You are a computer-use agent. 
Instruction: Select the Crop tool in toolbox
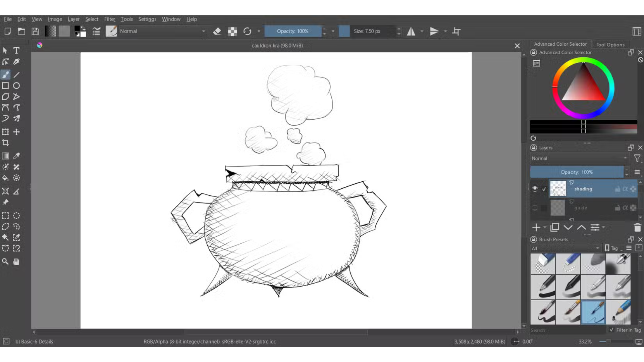5,143
